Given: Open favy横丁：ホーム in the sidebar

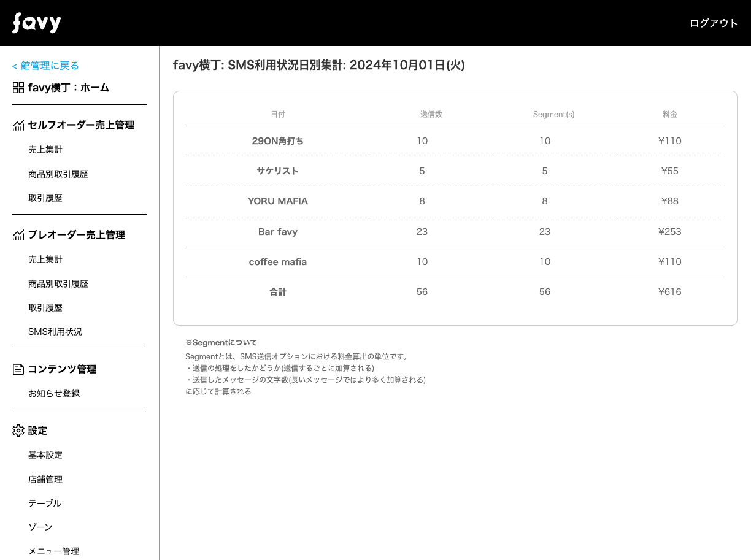Looking at the screenshot, I should pyautogui.click(x=69, y=88).
